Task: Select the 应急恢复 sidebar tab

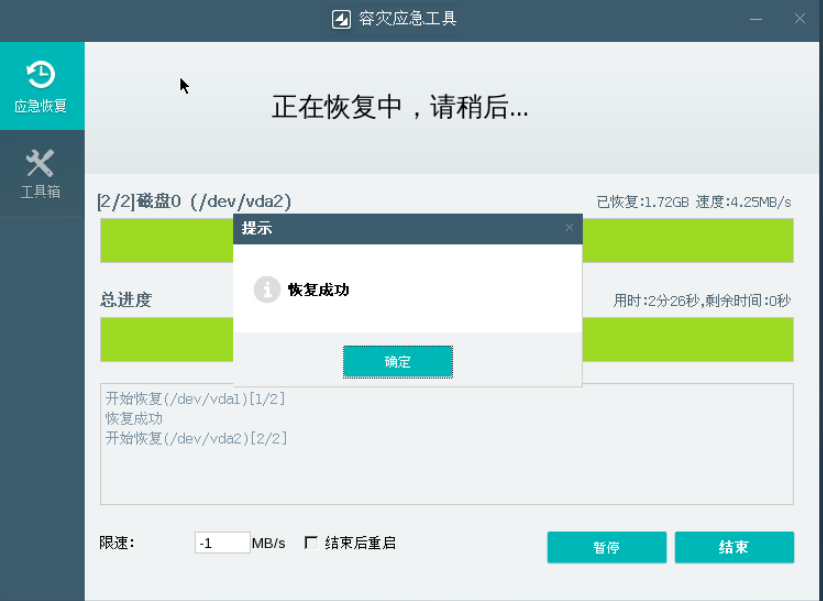Action: pos(41,85)
